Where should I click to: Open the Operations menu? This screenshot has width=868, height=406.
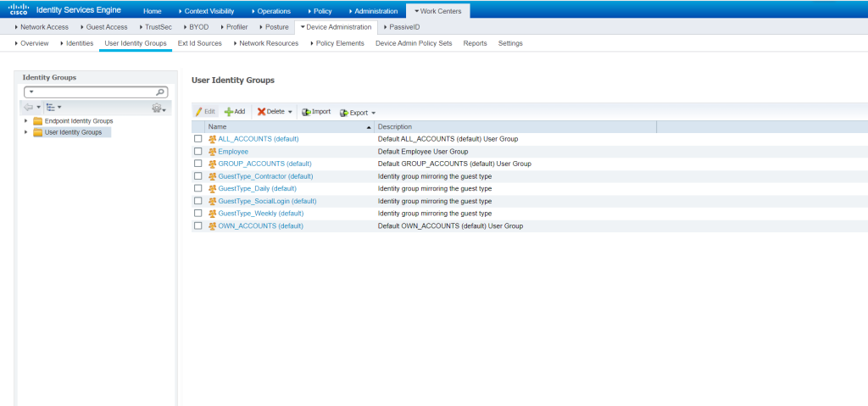pos(270,11)
